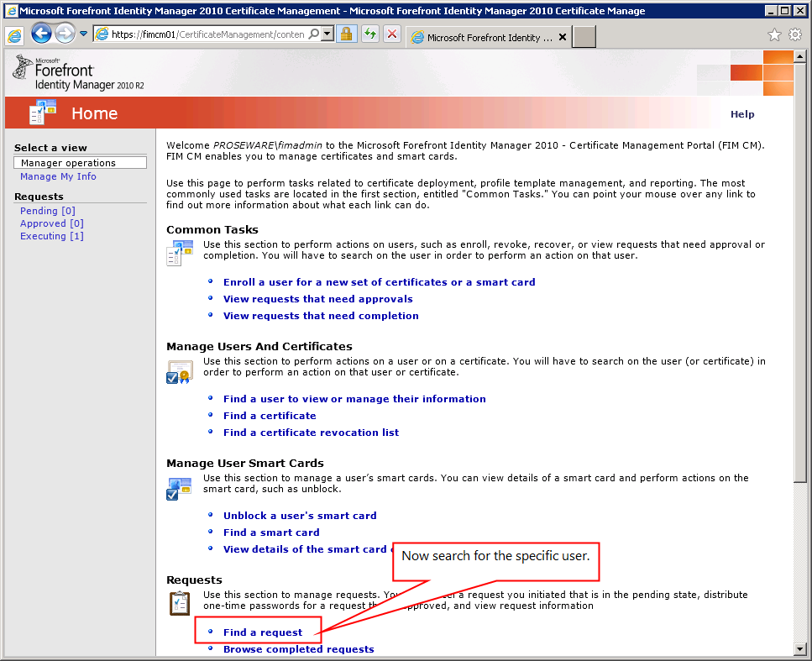The image size is (812, 661).
Task: Open a new blank browser tab
Action: (x=584, y=37)
